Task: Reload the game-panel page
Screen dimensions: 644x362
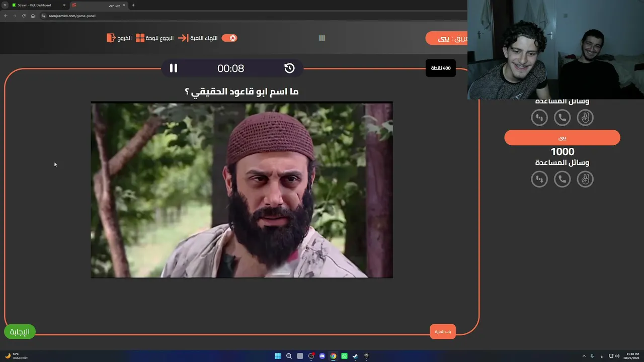Action: [x=24, y=16]
